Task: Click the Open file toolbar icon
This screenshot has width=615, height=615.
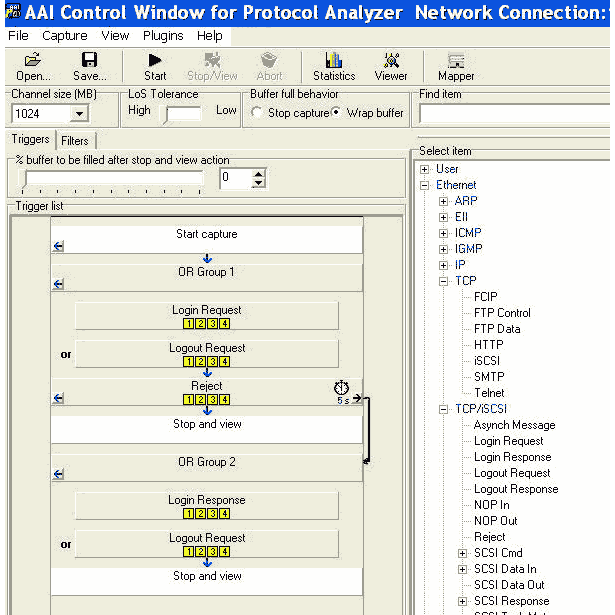Action: tap(33, 61)
